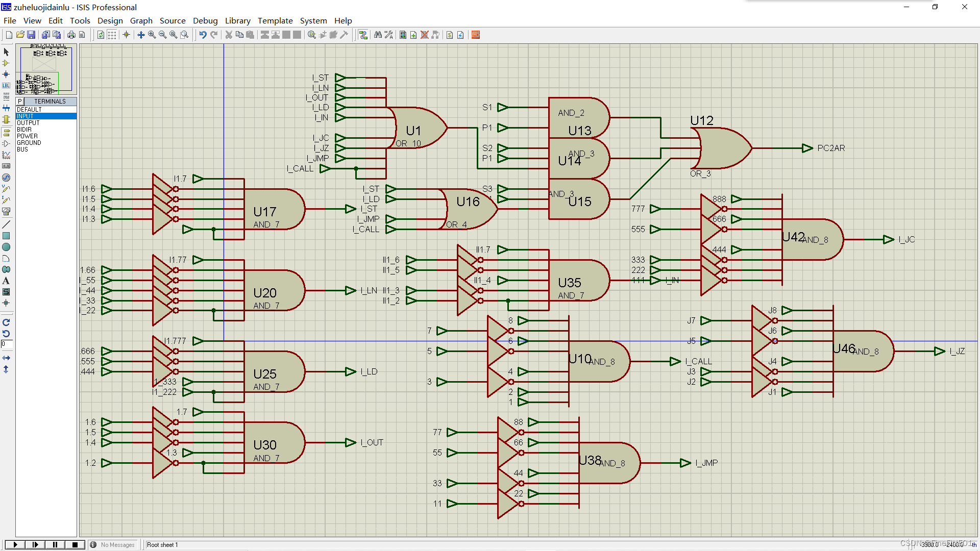This screenshot has width=980, height=551.
Task: Select the Wire Label mode tool
Action: (6, 85)
